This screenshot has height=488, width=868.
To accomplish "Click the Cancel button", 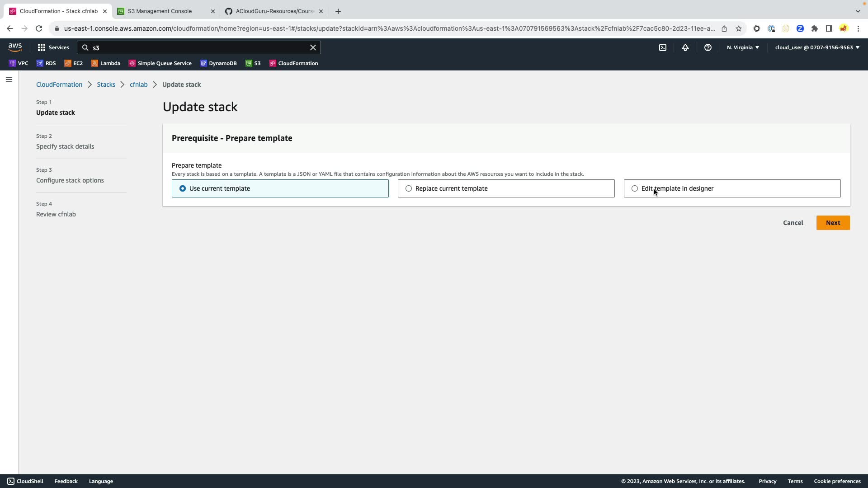I will point(793,223).
